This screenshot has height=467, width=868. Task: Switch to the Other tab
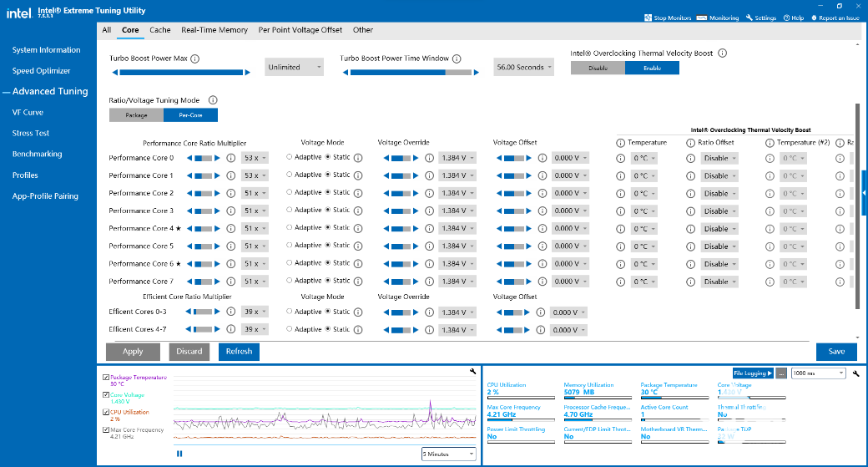click(x=363, y=30)
